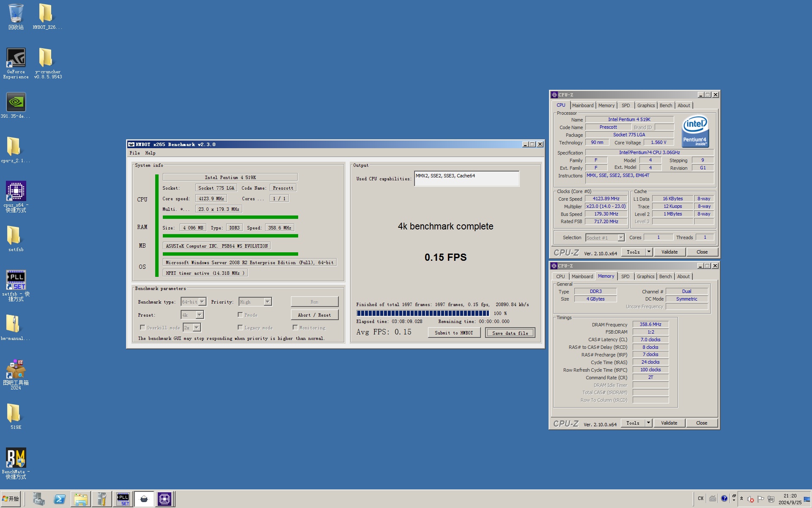Image resolution: width=812 pixels, height=508 pixels.
Task: Switch to CPU-Z taskbar button
Action: tap(165, 499)
